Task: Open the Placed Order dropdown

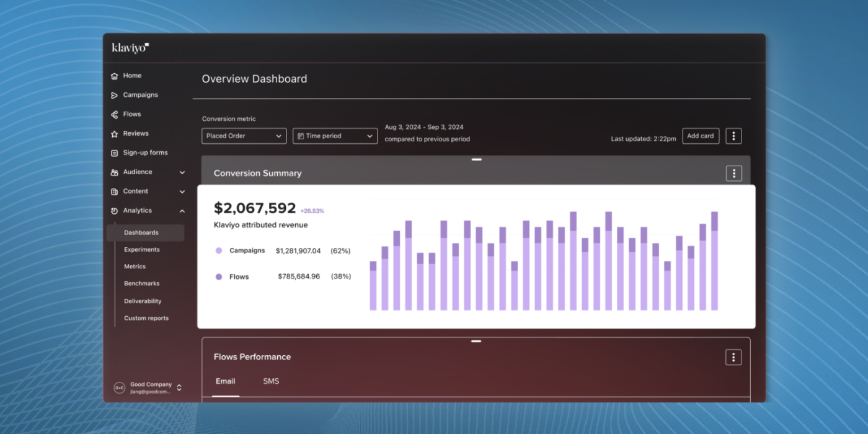Action: pos(244,136)
